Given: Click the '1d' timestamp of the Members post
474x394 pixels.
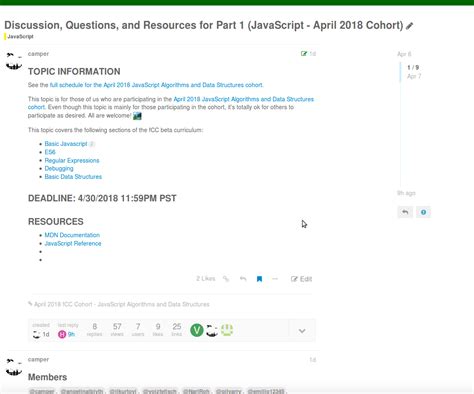Looking at the screenshot, I should 312,360.
